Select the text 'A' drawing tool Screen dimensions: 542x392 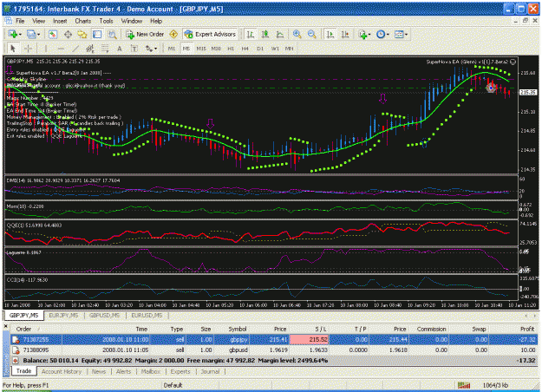coord(120,49)
